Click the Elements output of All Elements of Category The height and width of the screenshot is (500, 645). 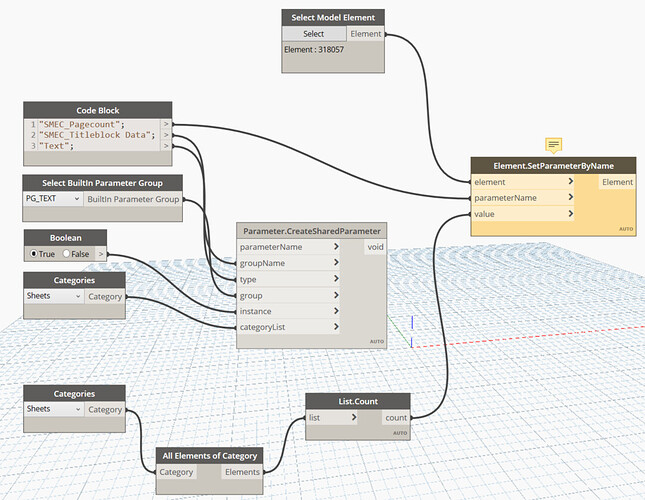[242, 472]
